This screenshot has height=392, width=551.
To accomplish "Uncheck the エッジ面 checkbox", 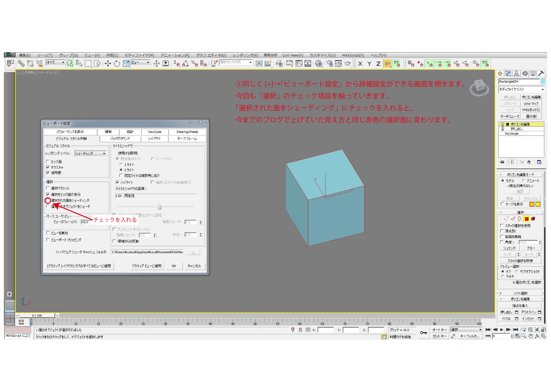I will pyautogui.click(x=48, y=161).
